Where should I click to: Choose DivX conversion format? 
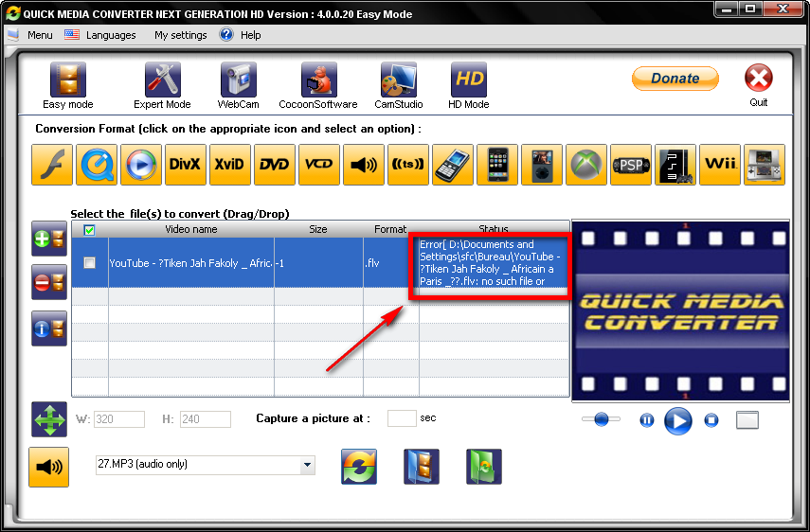point(186,165)
